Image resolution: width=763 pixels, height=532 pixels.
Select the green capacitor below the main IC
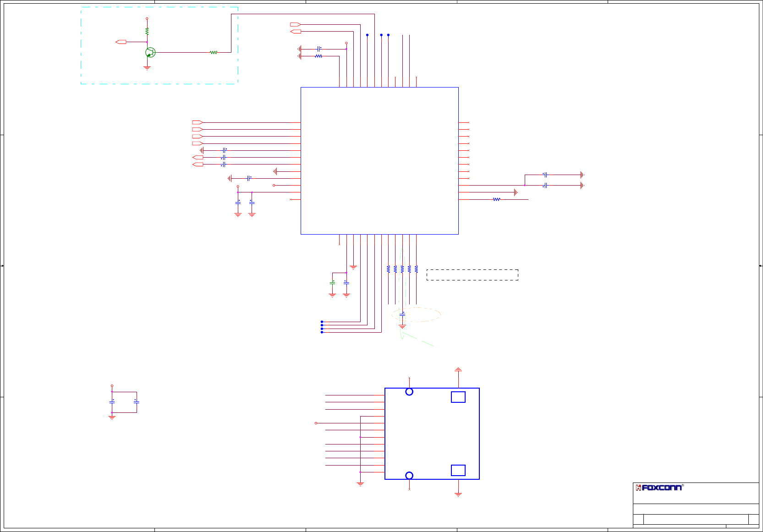(332, 283)
